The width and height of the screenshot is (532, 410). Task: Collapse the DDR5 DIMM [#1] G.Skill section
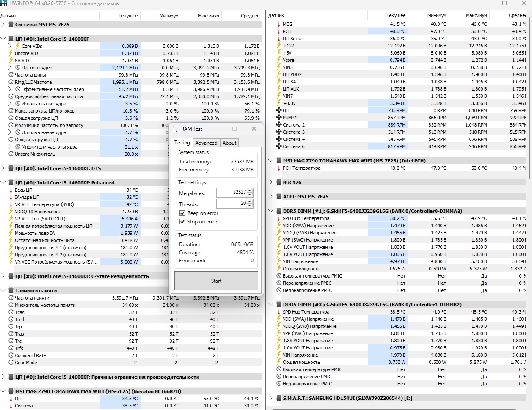(271, 211)
